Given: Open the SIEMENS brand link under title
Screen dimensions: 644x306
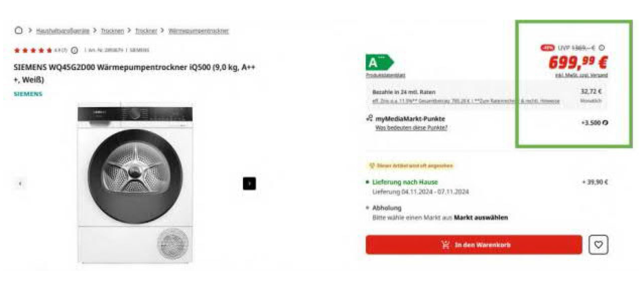Looking at the screenshot, I should click(x=28, y=94).
